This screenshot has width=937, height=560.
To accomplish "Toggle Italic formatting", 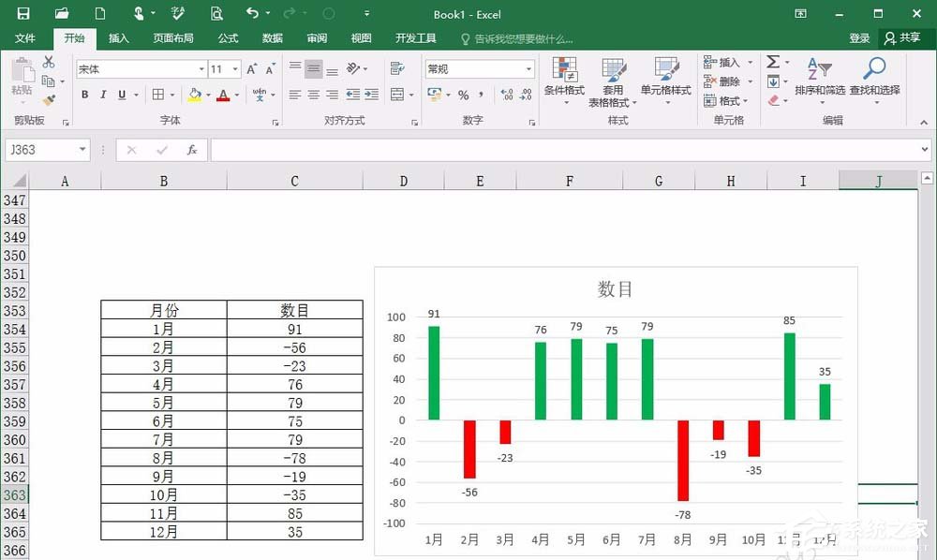I will click(x=102, y=95).
